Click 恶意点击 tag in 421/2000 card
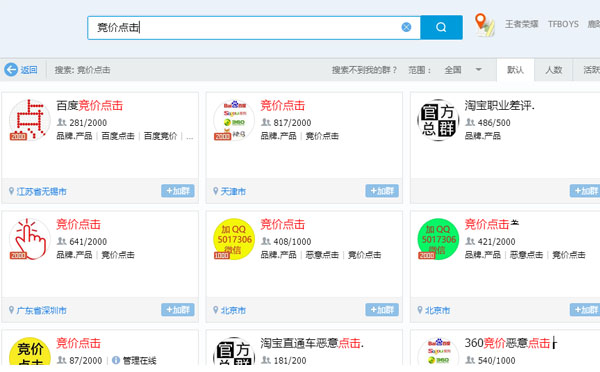The width and height of the screenshot is (600, 372). (x=527, y=255)
